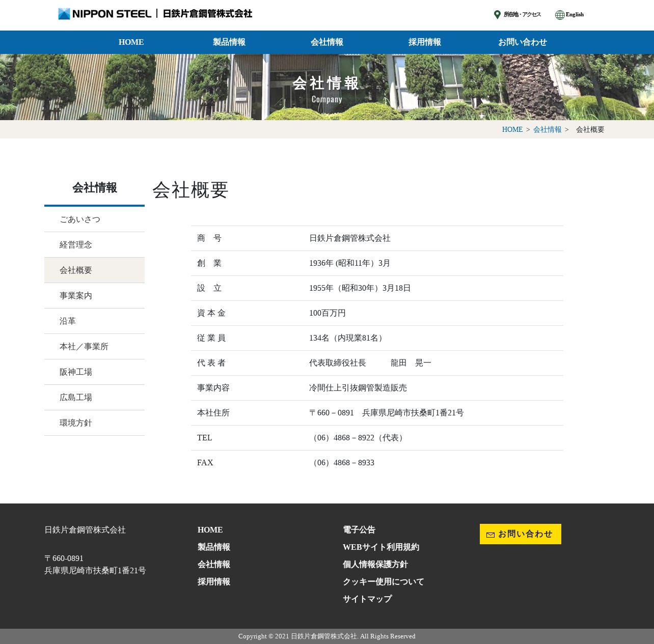Click 会社情報 link in the breadcrumb

(x=547, y=129)
